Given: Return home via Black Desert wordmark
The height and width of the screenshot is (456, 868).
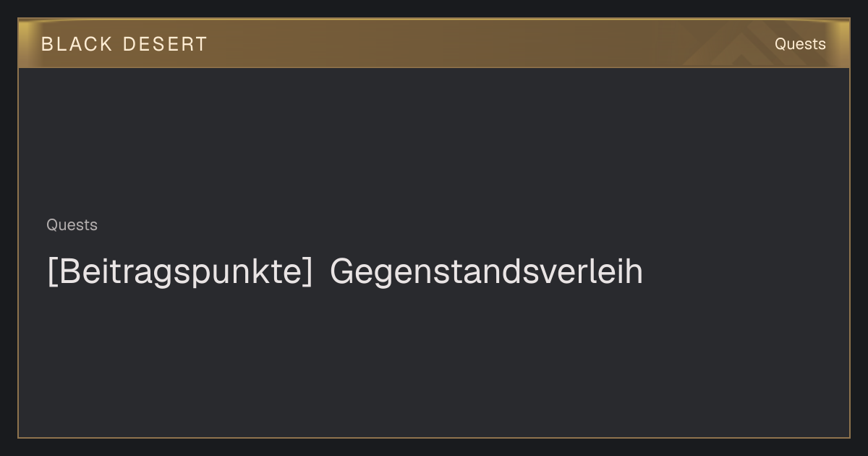Looking at the screenshot, I should tap(124, 44).
